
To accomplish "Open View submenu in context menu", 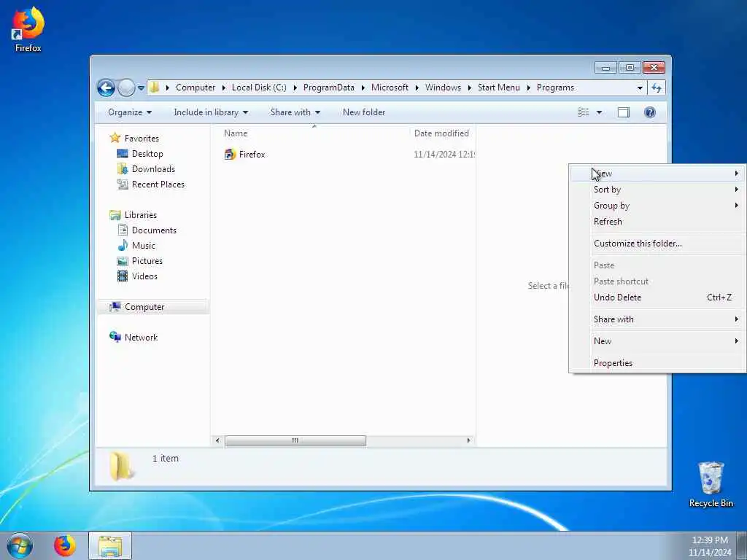I will 657,174.
